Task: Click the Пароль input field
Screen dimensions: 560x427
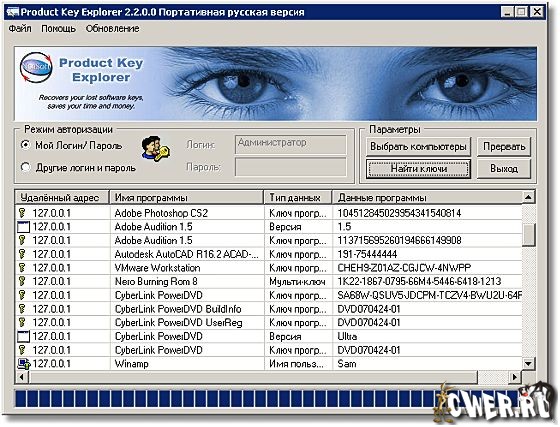Action: (x=290, y=167)
